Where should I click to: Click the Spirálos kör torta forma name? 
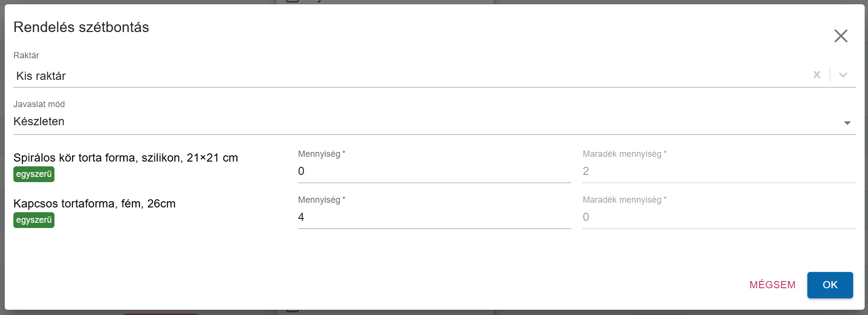[x=126, y=158]
